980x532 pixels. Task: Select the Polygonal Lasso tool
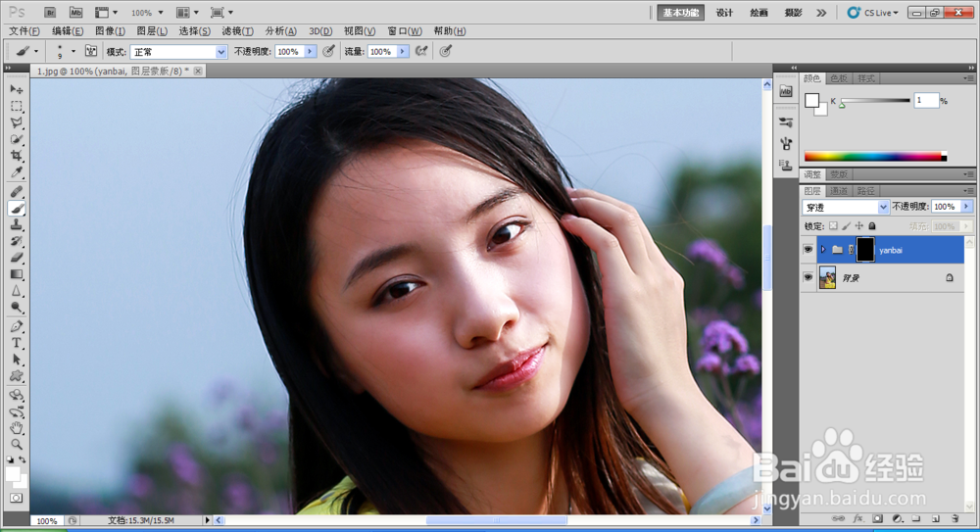(x=17, y=123)
